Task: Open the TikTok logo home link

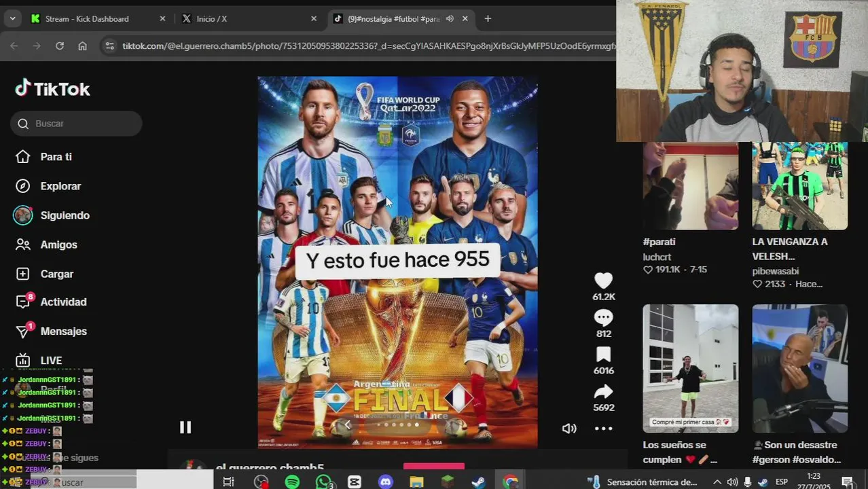Action: (x=53, y=89)
